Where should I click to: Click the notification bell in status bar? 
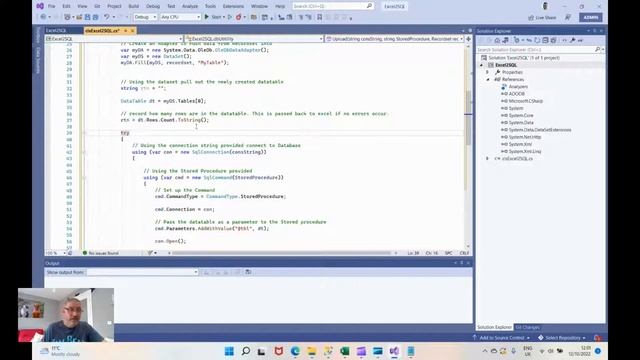point(597,338)
